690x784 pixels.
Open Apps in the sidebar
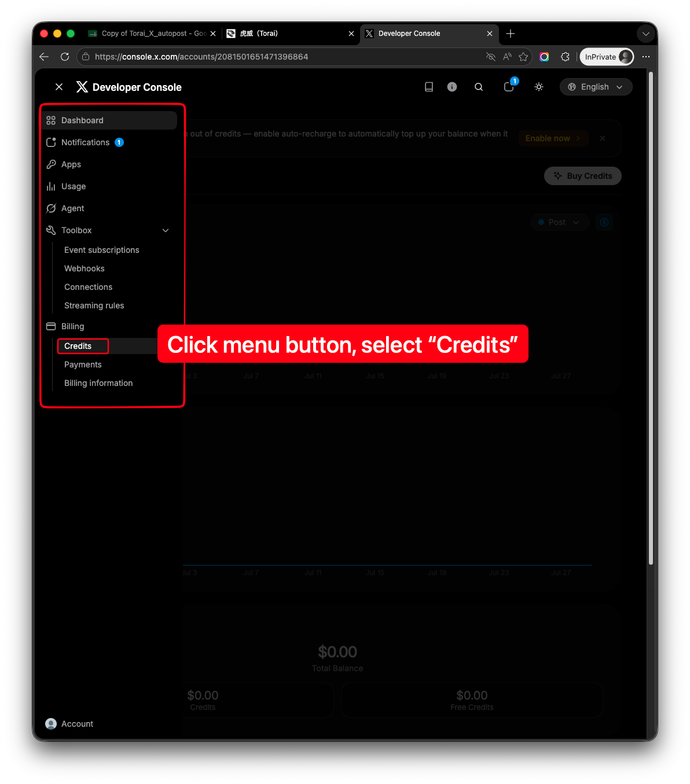click(109, 164)
